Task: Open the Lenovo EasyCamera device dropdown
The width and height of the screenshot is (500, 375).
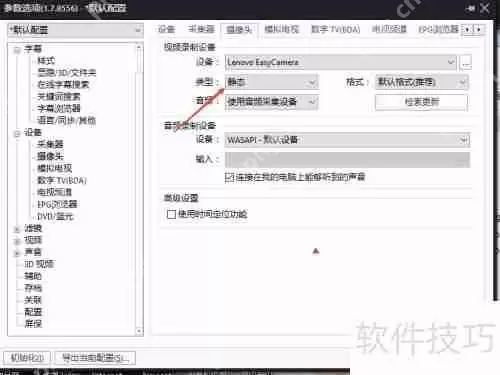Action: 340,62
